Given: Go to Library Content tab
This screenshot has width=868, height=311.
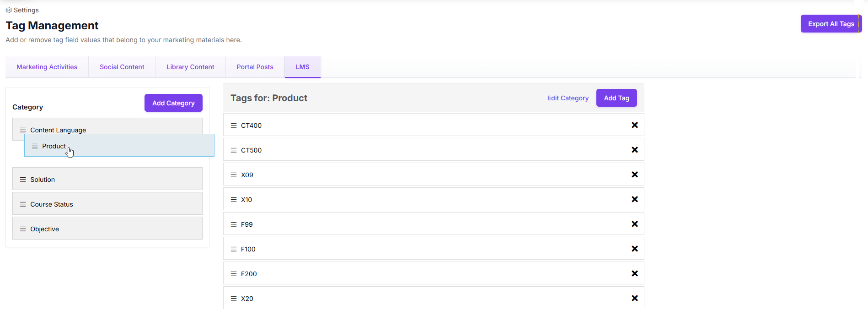Looking at the screenshot, I should click(x=190, y=67).
